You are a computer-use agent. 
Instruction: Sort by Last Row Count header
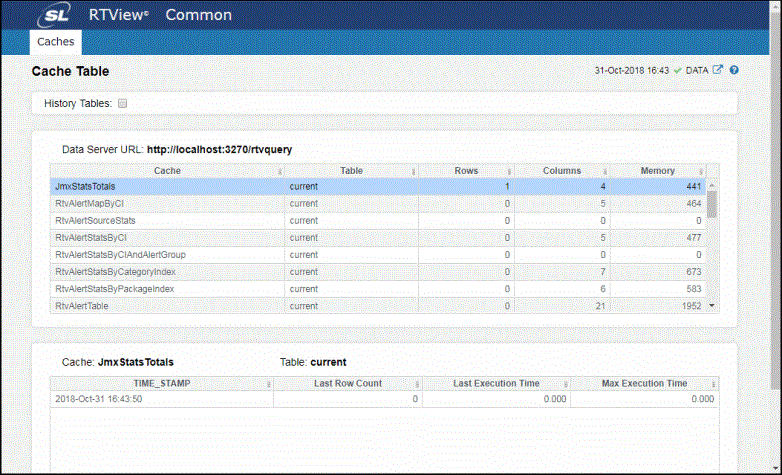click(x=345, y=384)
